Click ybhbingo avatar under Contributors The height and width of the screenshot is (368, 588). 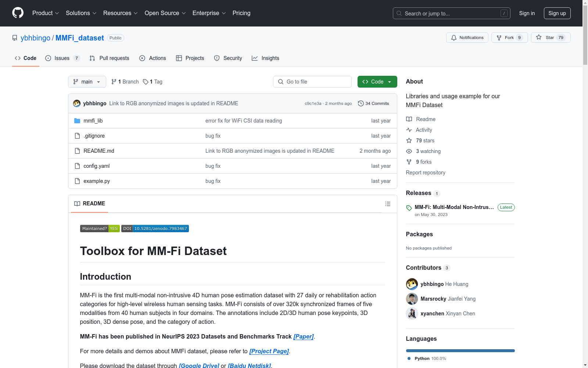(412, 284)
